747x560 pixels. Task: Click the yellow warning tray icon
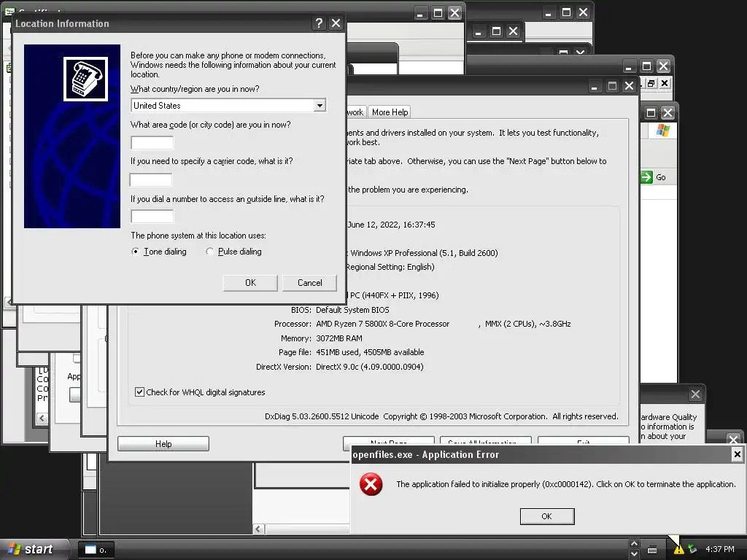pos(678,550)
